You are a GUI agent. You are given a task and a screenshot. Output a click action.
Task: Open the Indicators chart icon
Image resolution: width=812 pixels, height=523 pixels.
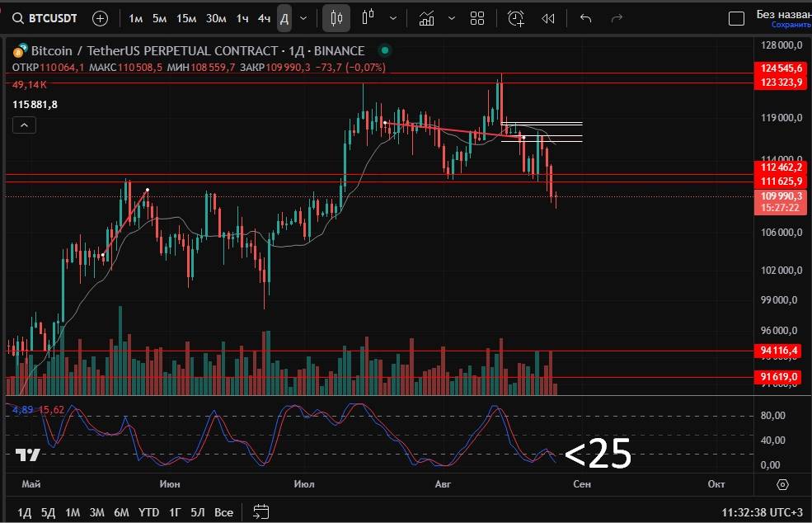click(427, 18)
